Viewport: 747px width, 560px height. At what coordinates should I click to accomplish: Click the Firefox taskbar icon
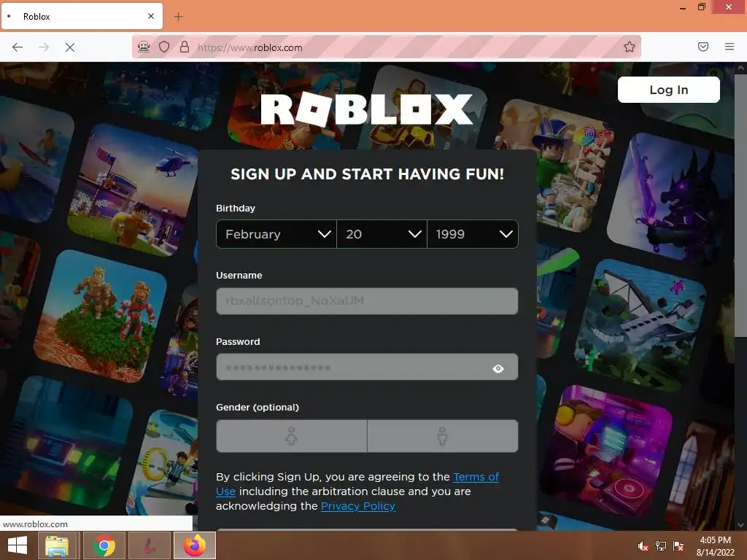pyautogui.click(x=195, y=545)
